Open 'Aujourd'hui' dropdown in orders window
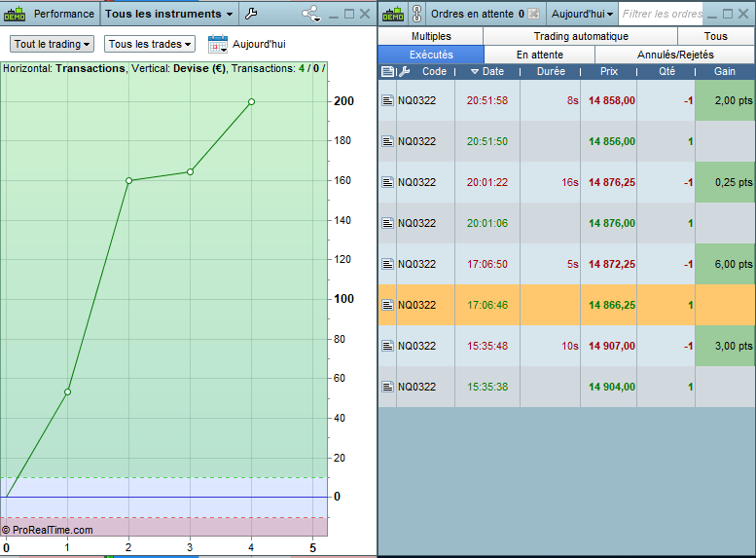 (x=582, y=14)
